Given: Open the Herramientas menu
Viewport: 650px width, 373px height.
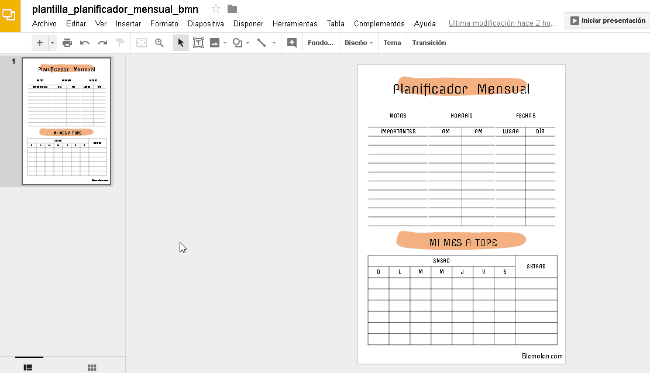Looking at the screenshot, I should click(295, 24).
